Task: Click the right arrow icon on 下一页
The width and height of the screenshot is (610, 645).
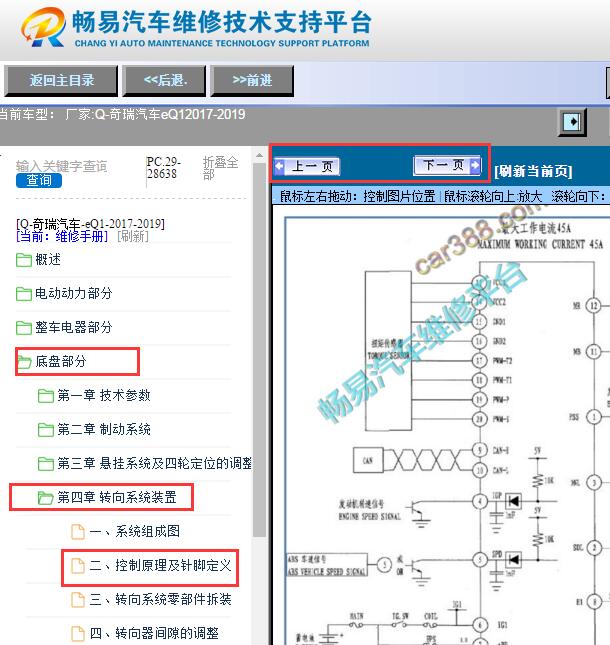Action: [475, 165]
